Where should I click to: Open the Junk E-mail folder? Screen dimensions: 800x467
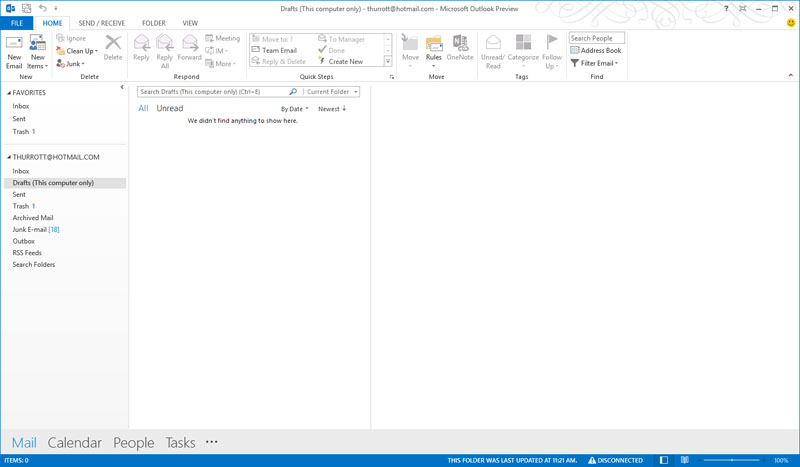pyautogui.click(x=36, y=230)
